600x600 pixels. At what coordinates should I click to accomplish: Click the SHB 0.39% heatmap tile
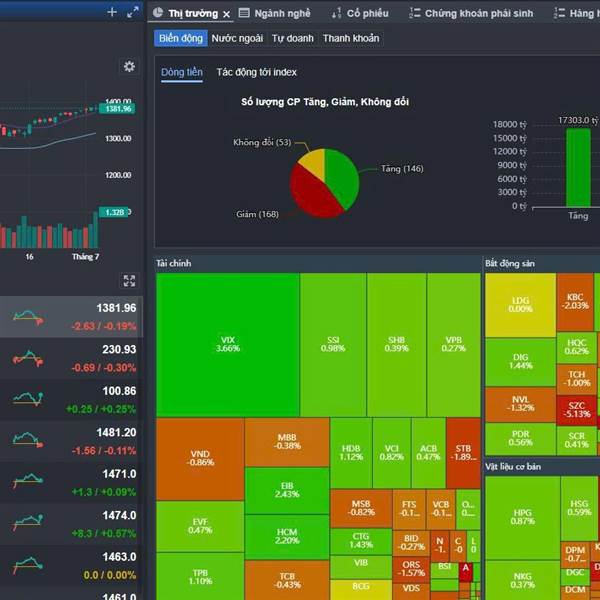[x=396, y=344]
